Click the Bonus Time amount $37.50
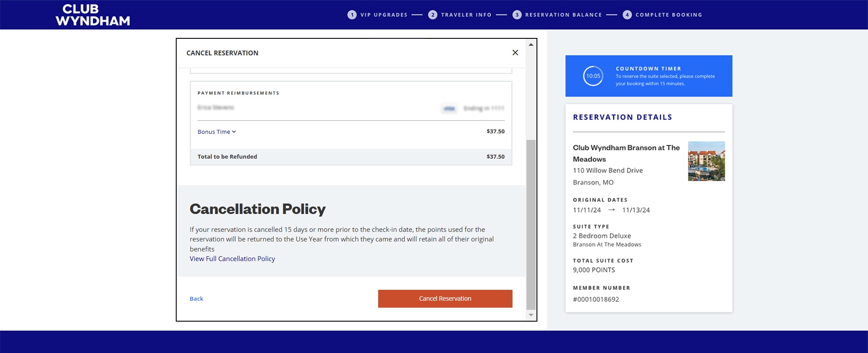 pos(496,131)
